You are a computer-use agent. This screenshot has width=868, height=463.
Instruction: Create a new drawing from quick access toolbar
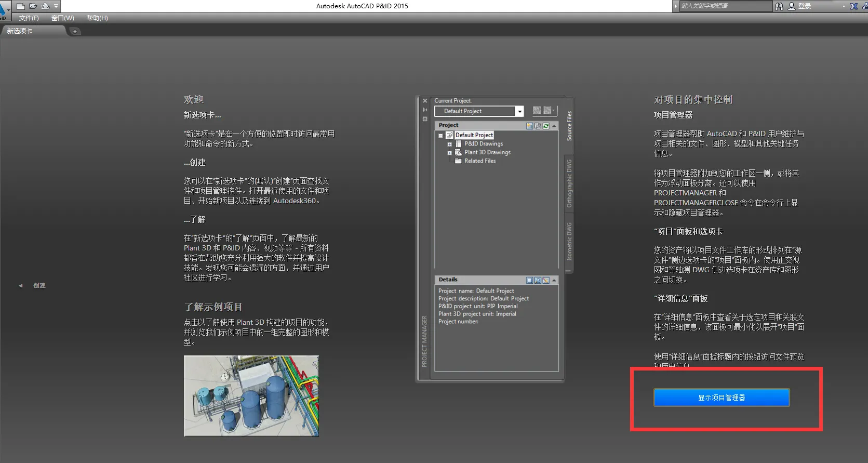[21, 6]
